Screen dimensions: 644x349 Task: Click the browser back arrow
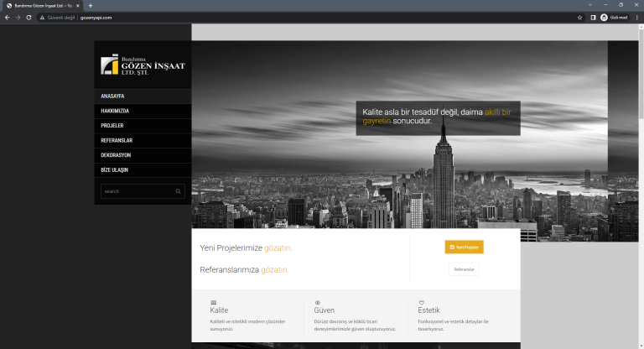coord(7,18)
